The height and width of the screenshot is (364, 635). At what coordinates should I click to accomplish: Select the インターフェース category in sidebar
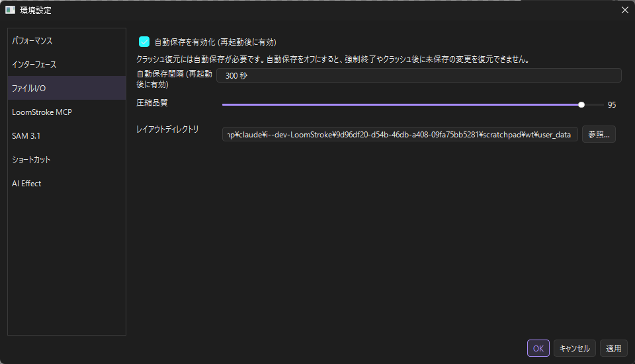(67, 64)
